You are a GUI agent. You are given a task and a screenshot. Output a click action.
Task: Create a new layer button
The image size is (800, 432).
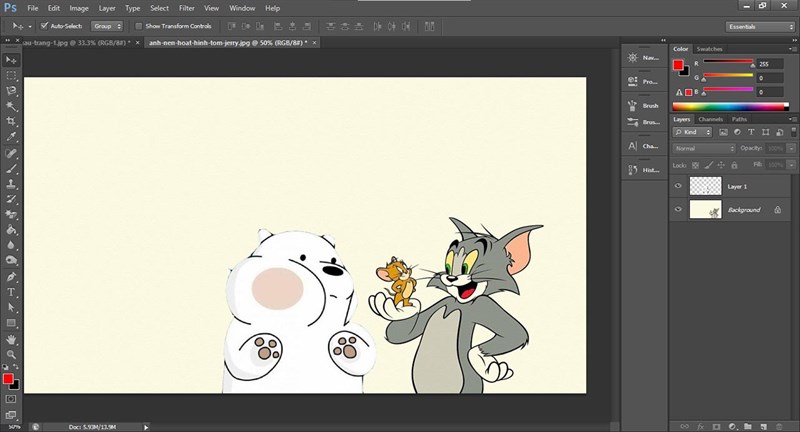click(x=764, y=426)
